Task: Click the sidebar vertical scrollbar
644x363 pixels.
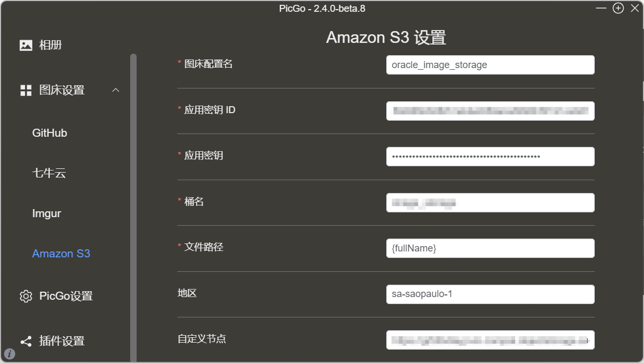Action: click(x=133, y=208)
